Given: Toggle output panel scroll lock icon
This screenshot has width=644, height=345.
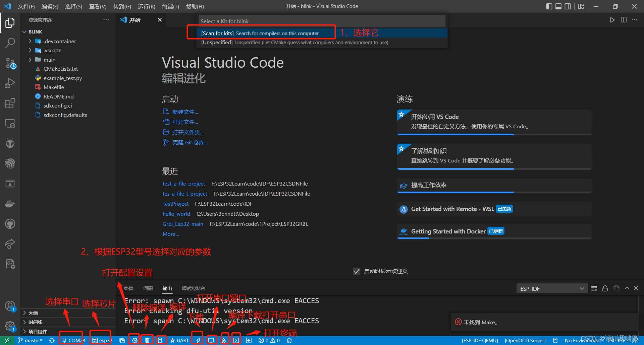Looking at the screenshot, I should click(605, 288).
